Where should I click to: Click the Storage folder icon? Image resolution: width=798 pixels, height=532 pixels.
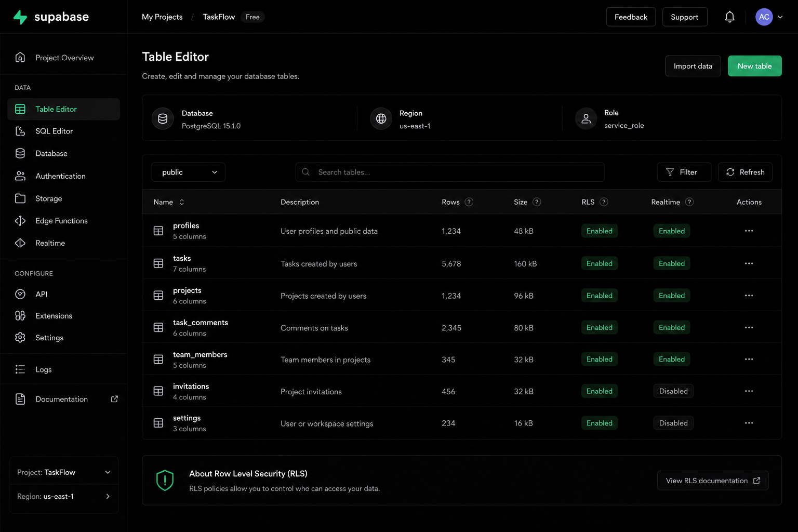pyautogui.click(x=20, y=198)
